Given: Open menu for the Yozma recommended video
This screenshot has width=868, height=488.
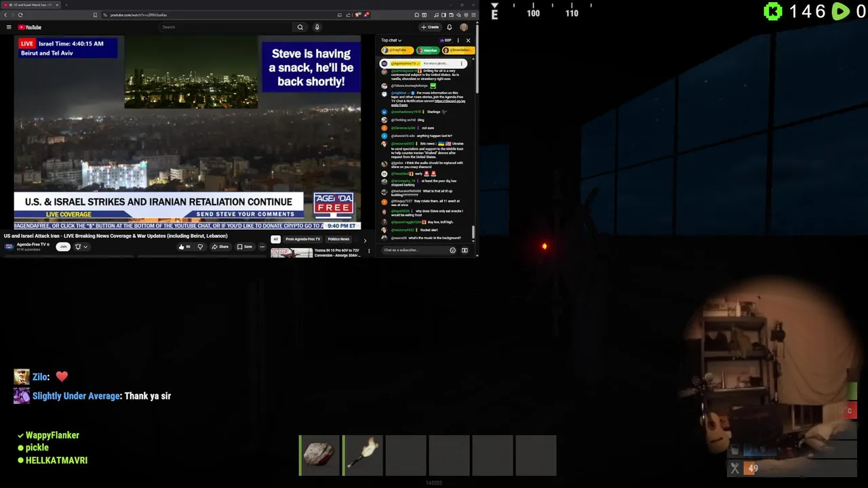Looking at the screenshot, I should (x=369, y=251).
